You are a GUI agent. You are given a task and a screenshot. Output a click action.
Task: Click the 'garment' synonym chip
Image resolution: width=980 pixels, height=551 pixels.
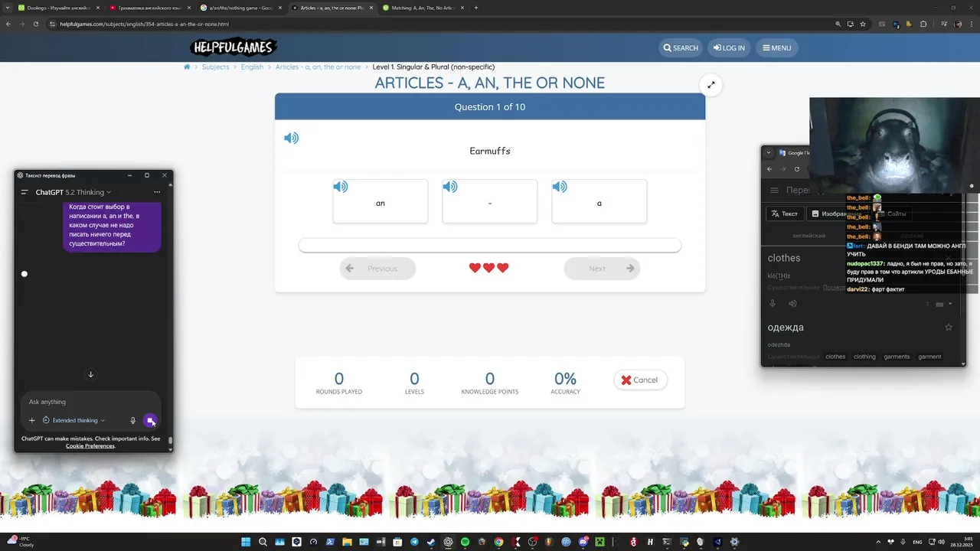[x=929, y=357]
